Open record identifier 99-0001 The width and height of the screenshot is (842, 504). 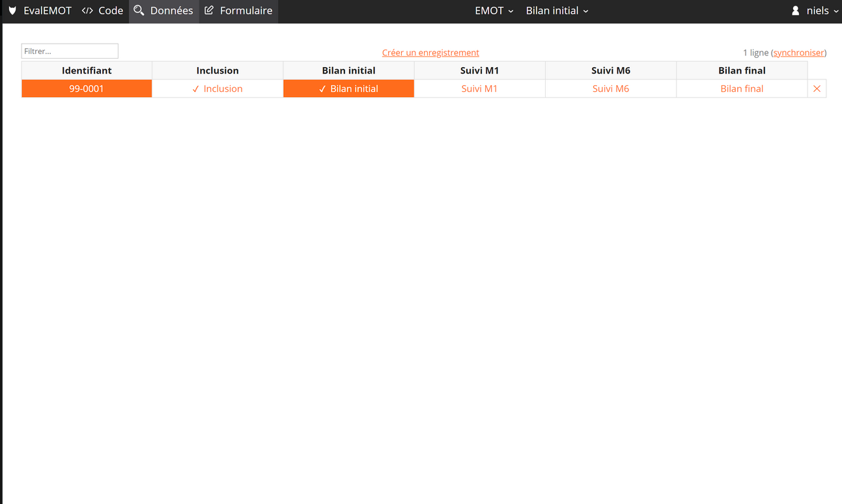(x=87, y=89)
